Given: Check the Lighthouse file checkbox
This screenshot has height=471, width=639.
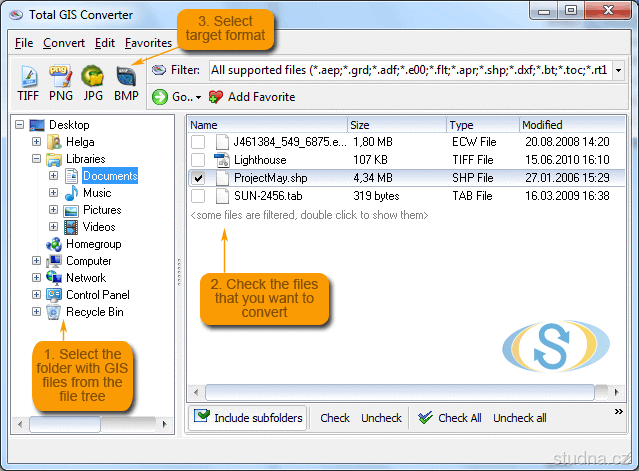Looking at the screenshot, I should [x=198, y=160].
